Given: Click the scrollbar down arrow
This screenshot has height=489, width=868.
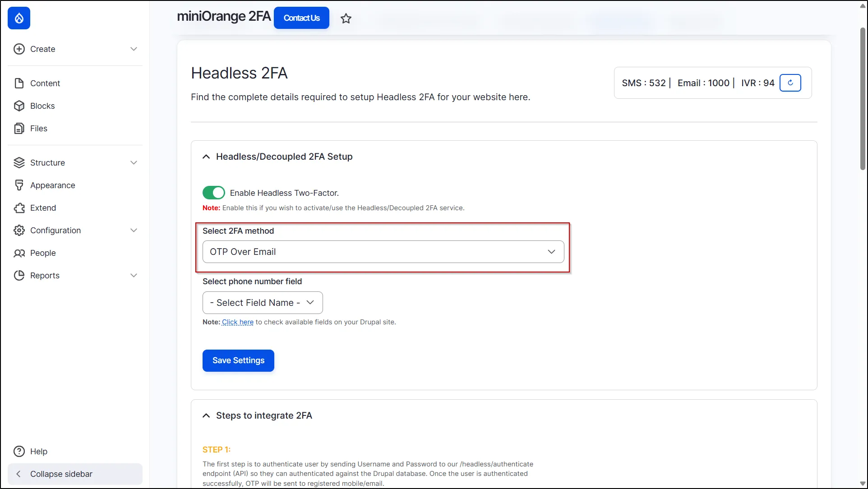Looking at the screenshot, I should click(863, 484).
